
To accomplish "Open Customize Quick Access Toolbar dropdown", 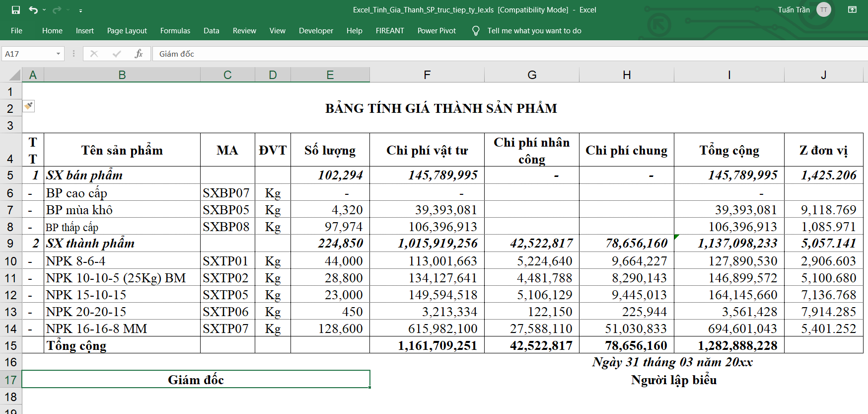I will point(80,10).
